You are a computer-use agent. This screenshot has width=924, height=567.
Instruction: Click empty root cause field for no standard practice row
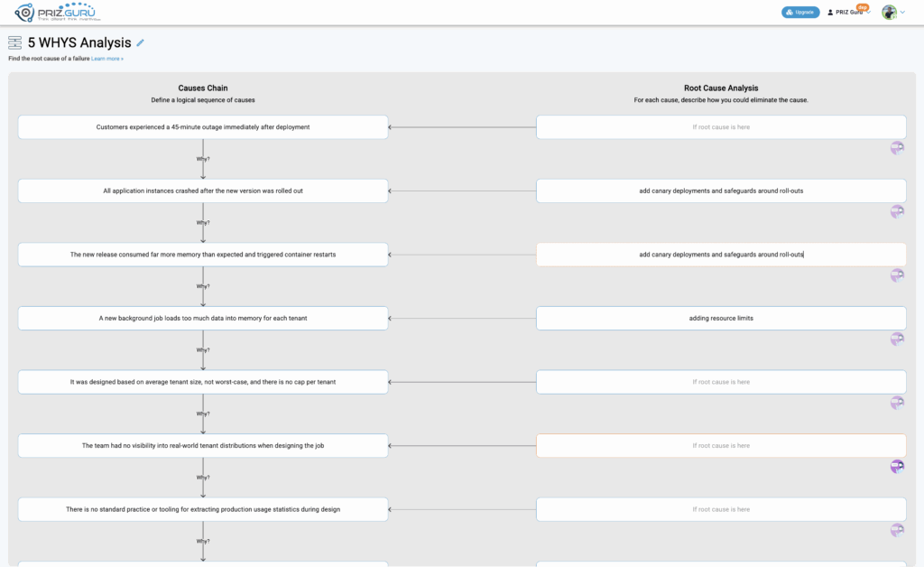(721, 509)
